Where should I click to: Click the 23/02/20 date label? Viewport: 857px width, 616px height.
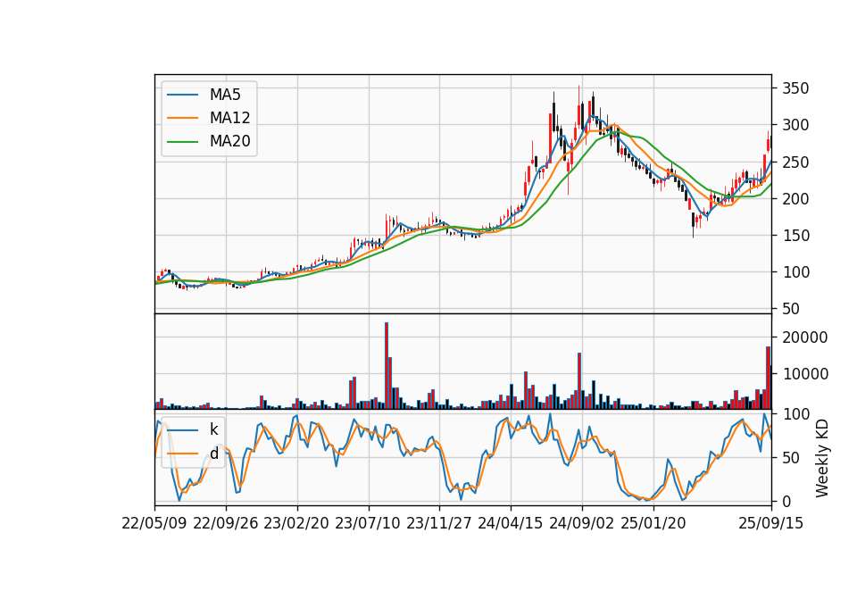[296, 523]
